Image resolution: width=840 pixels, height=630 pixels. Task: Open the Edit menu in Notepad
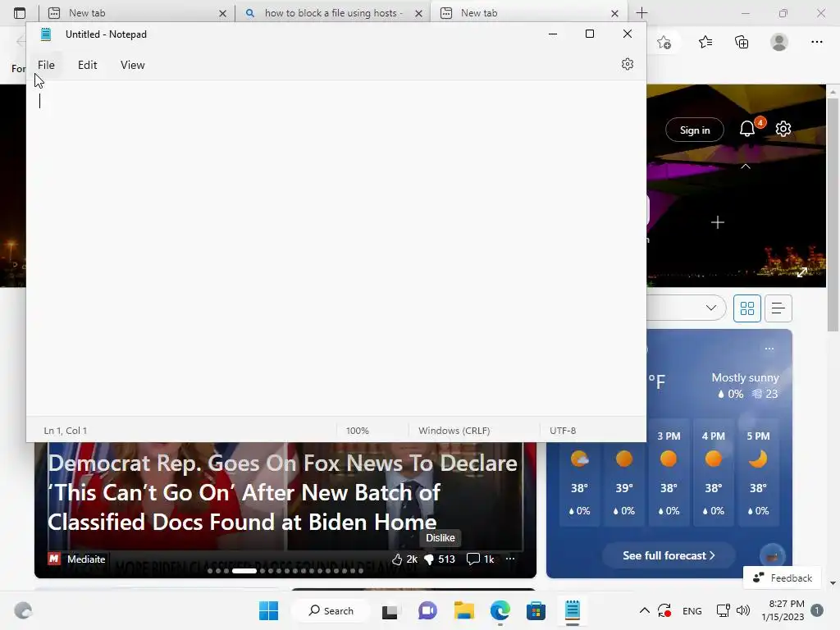(87, 65)
